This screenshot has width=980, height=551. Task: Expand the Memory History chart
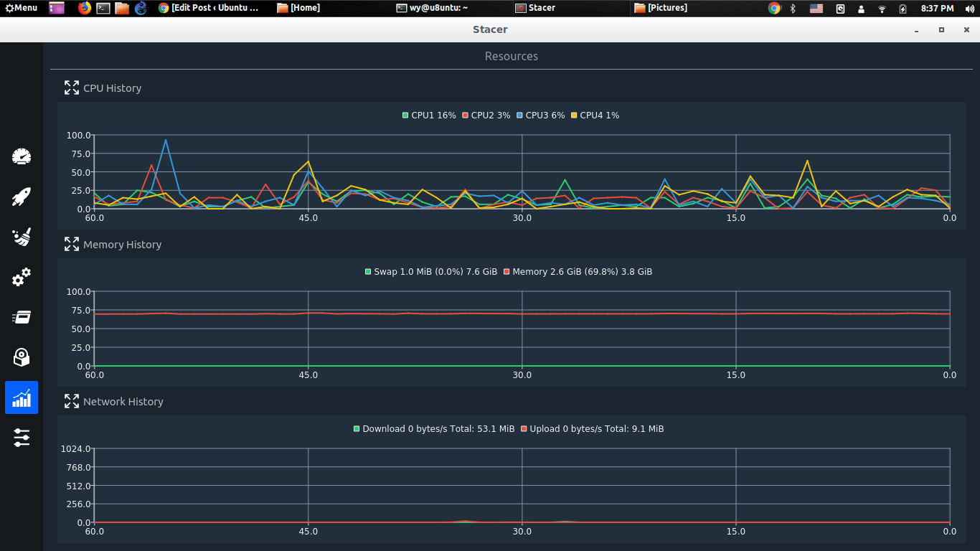point(72,244)
